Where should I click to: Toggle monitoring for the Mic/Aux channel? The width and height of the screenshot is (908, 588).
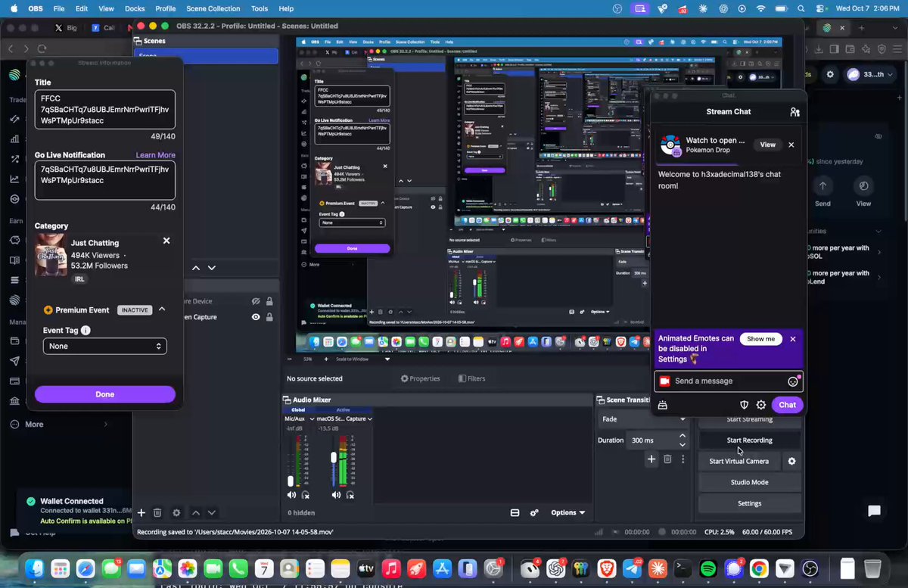pos(306,495)
